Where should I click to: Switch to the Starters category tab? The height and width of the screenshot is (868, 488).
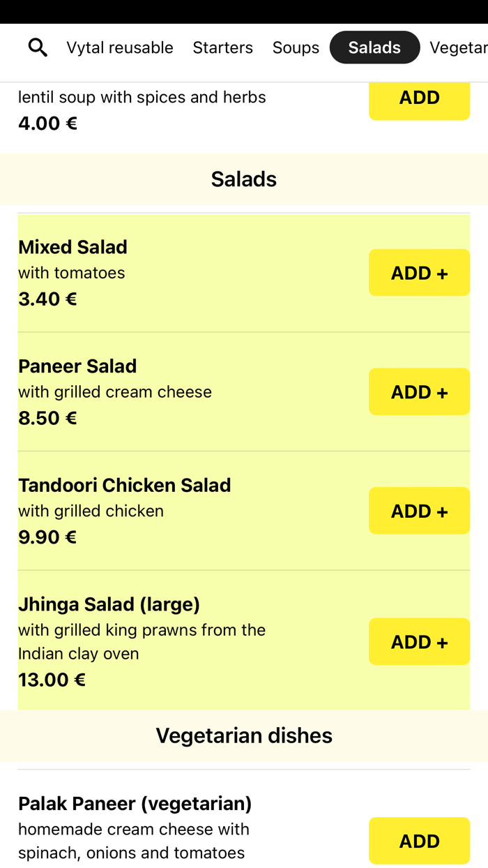[x=222, y=47]
